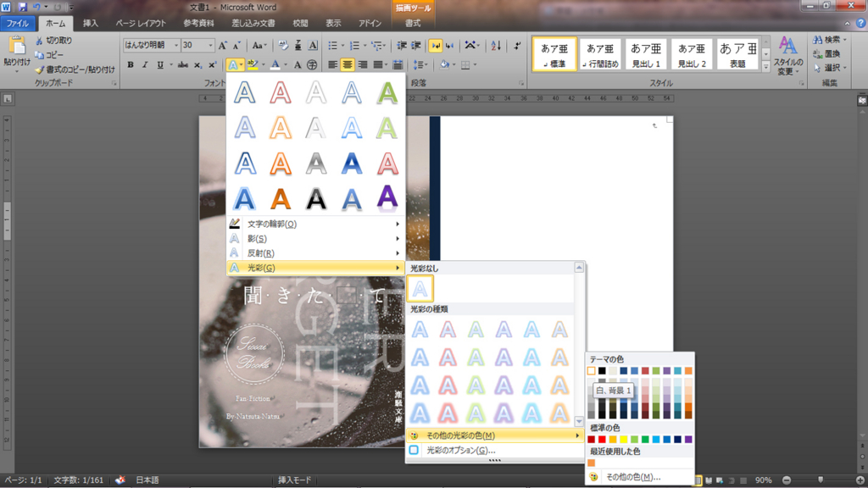Toggle italic formatting
The image size is (868, 488).
click(x=145, y=64)
